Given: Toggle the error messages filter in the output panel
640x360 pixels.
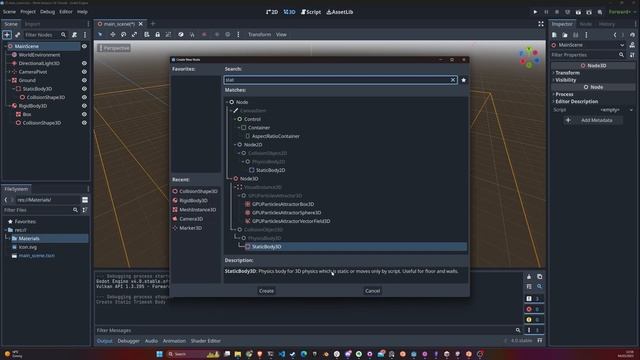Looking at the screenshot, I should coord(533,309).
